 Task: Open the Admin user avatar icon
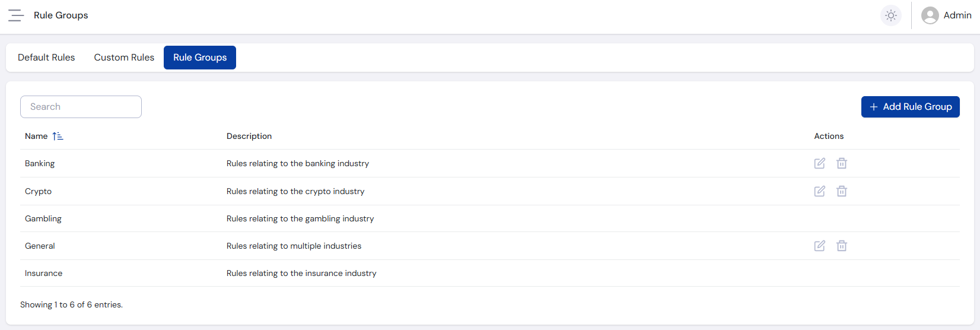930,15
